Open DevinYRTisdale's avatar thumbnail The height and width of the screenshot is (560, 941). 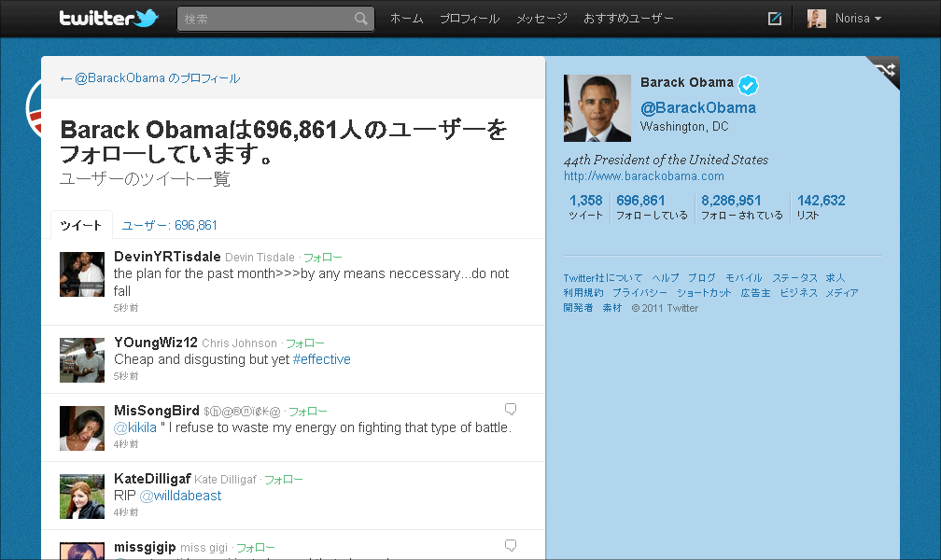[82, 274]
